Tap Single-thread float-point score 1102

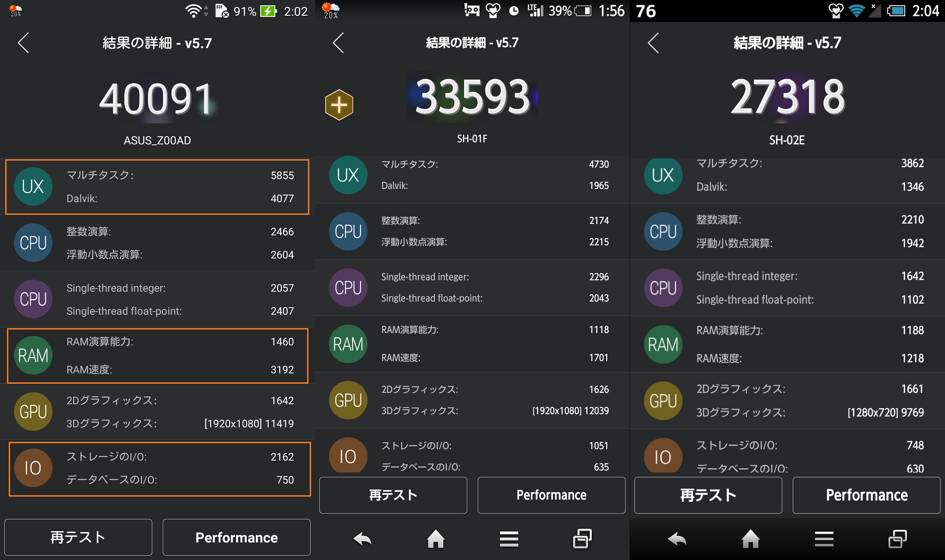pos(913,300)
